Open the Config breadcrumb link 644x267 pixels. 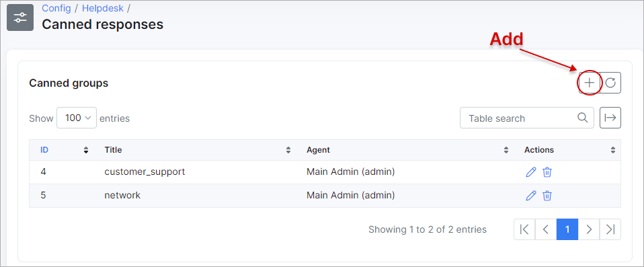[56, 8]
